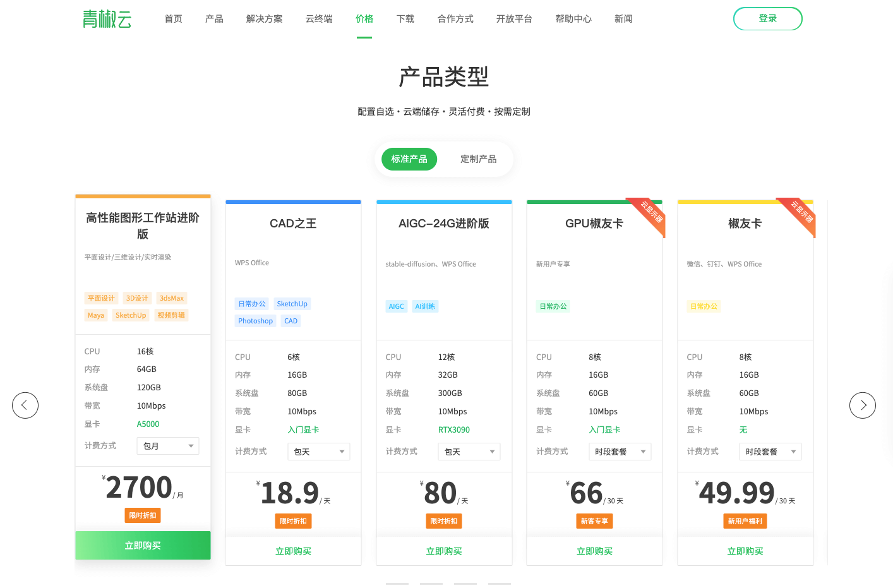Open the 帮助中心 menu item

pos(573,19)
